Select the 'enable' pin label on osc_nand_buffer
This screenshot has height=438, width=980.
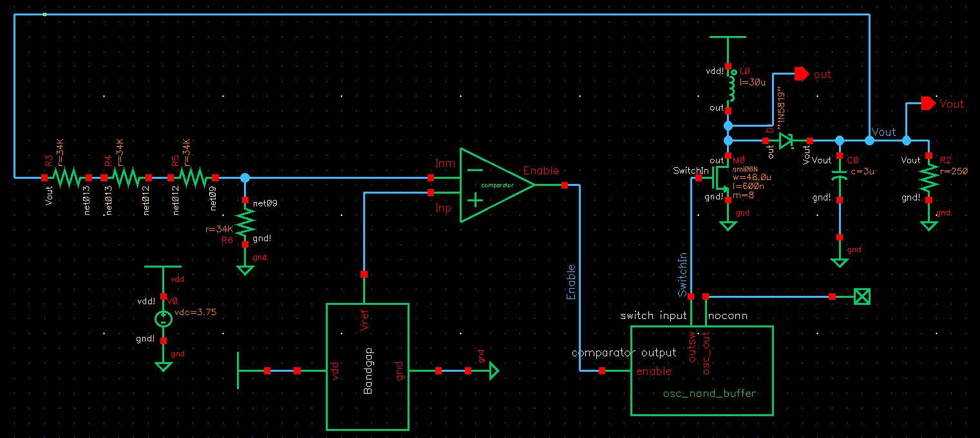[654, 371]
